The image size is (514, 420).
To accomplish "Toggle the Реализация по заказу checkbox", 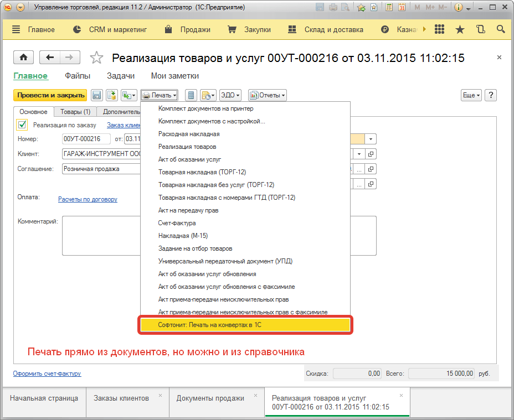I will click(x=22, y=125).
